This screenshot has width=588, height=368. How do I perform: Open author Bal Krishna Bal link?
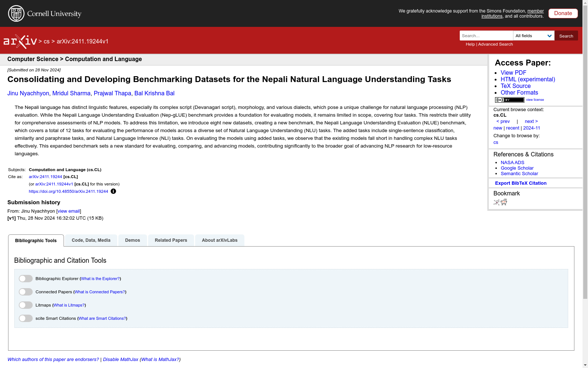coord(154,93)
